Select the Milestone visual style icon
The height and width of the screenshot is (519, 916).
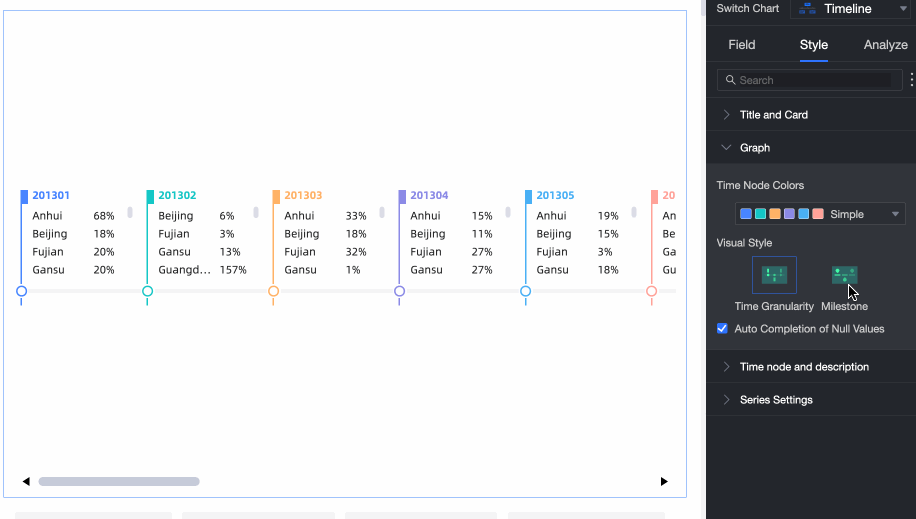(x=844, y=275)
